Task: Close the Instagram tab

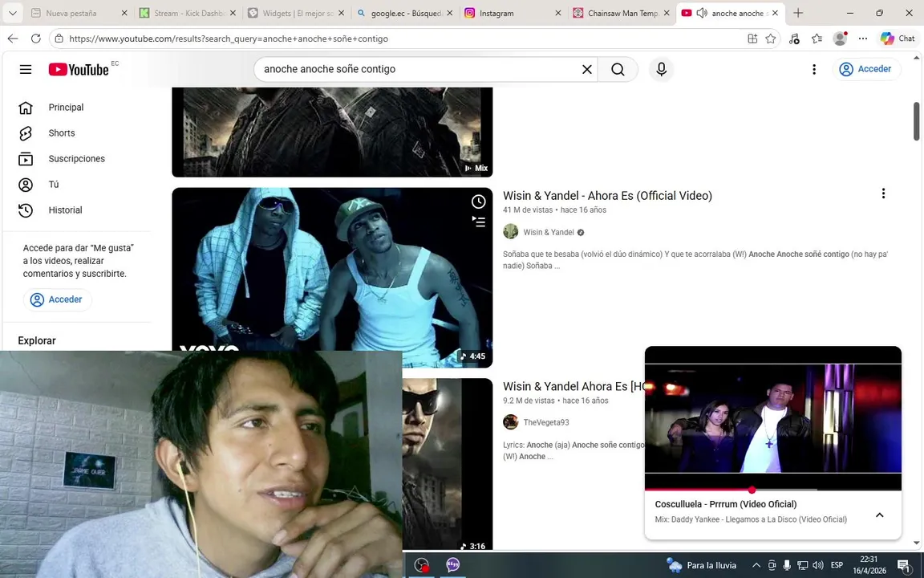Action: coord(558,13)
